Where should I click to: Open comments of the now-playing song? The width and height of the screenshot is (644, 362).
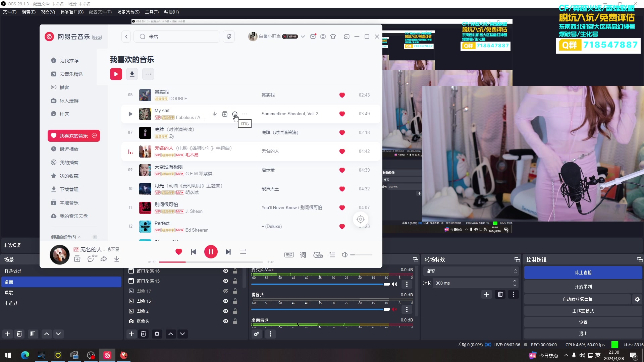tap(92, 259)
